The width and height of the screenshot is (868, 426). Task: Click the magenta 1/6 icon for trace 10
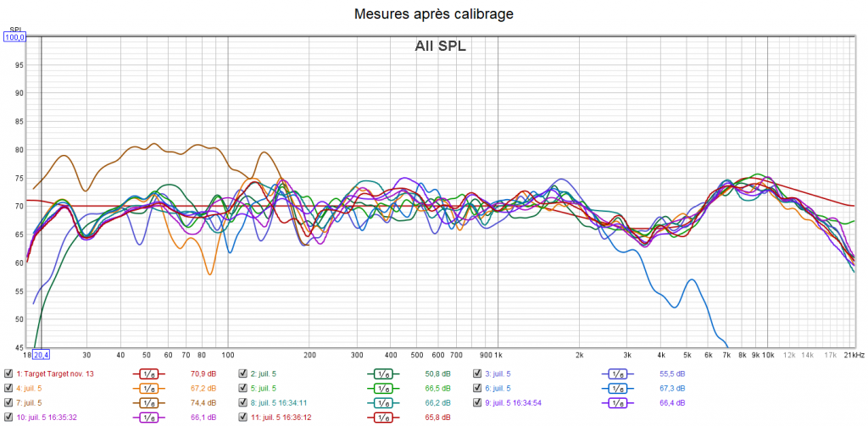[148, 418]
